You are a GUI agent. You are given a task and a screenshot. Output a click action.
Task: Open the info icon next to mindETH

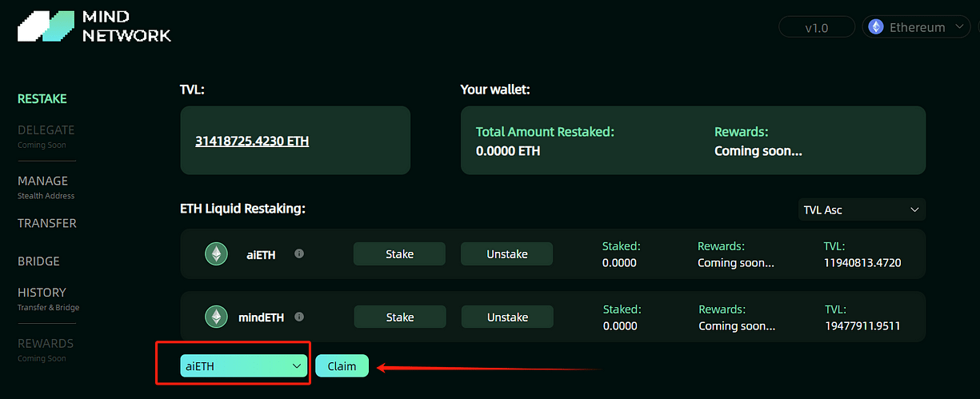[x=299, y=317]
